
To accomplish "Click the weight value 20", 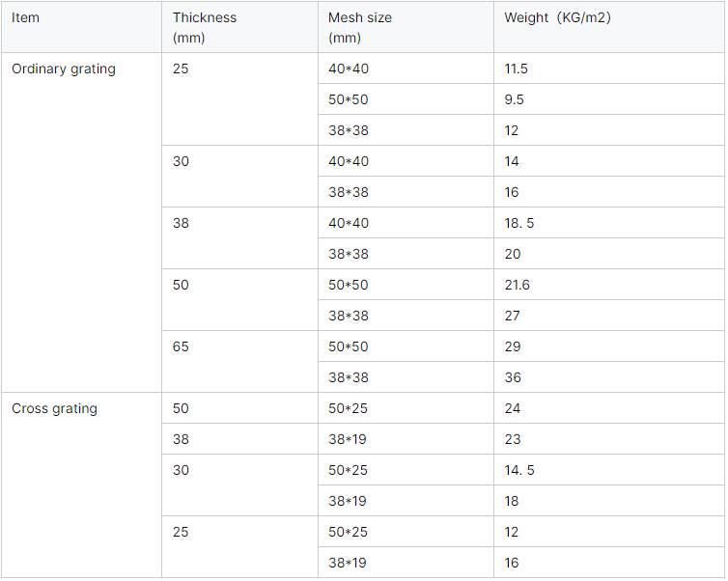I will tap(513, 254).
